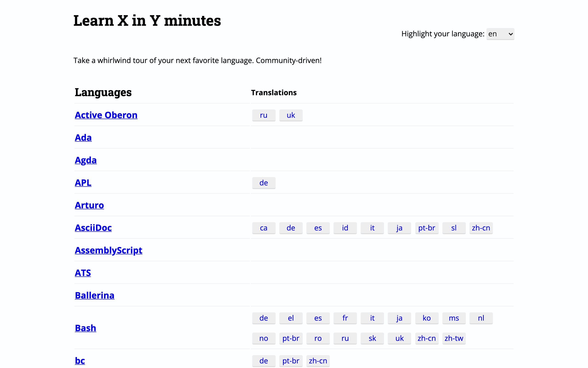Viewport: 588px width, 368px height.
Task: Pick sk translation for Bash
Action: click(x=372, y=338)
